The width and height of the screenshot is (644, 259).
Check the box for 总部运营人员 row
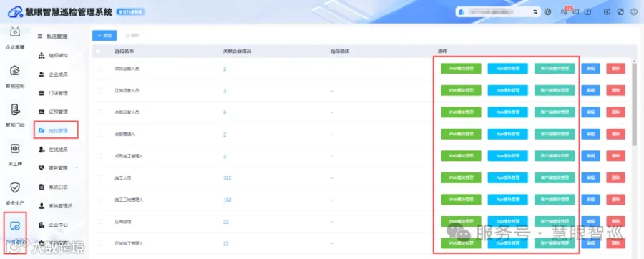(99, 112)
